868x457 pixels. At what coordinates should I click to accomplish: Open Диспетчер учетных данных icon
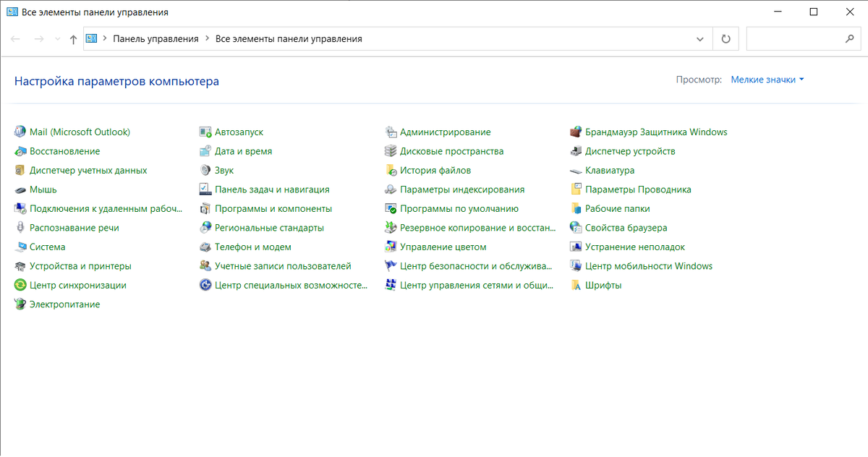click(20, 171)
